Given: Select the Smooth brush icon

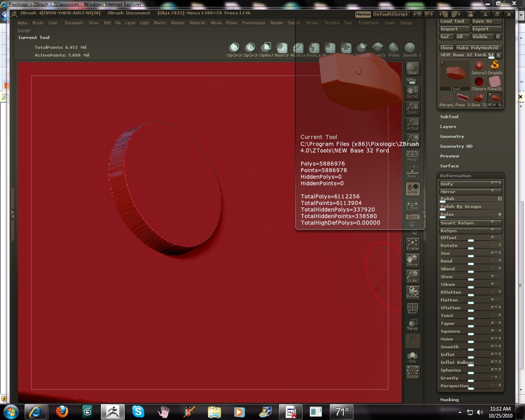Looking at the screenshot, I should [x=410, y=49].
